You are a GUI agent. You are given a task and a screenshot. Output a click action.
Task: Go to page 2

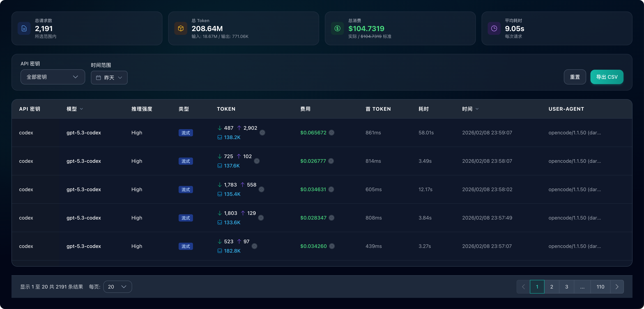551,287
